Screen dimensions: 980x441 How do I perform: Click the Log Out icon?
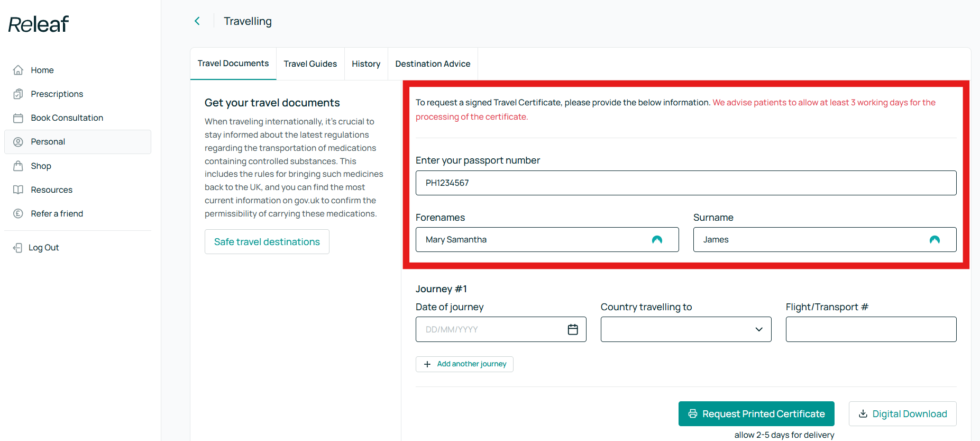[x=17, y=248]
